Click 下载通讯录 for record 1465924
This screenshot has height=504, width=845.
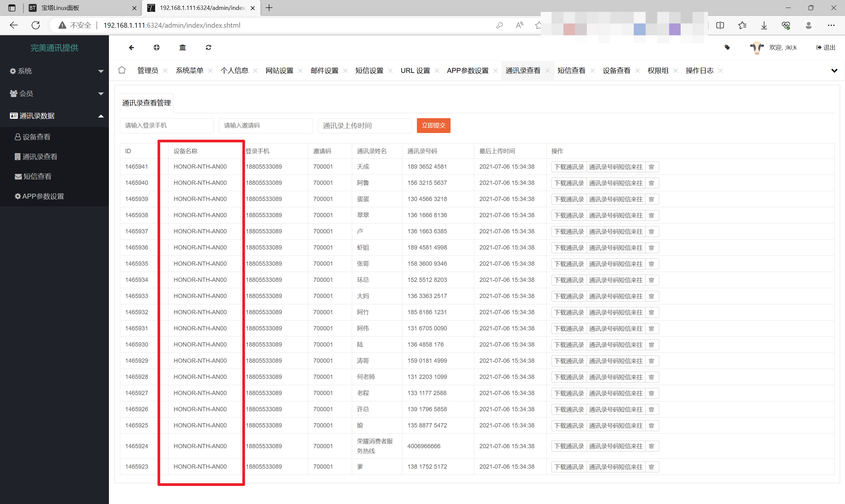click(569, 446)
